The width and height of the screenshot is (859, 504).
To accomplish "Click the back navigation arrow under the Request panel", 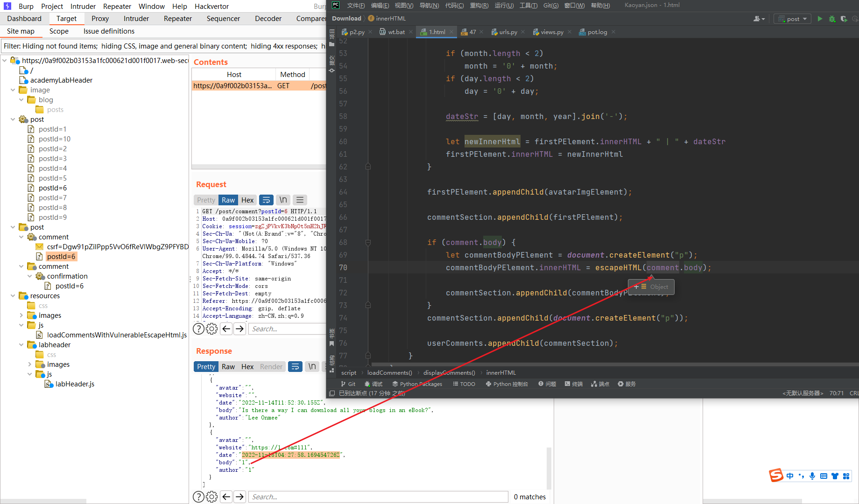I will click(226, 329).
